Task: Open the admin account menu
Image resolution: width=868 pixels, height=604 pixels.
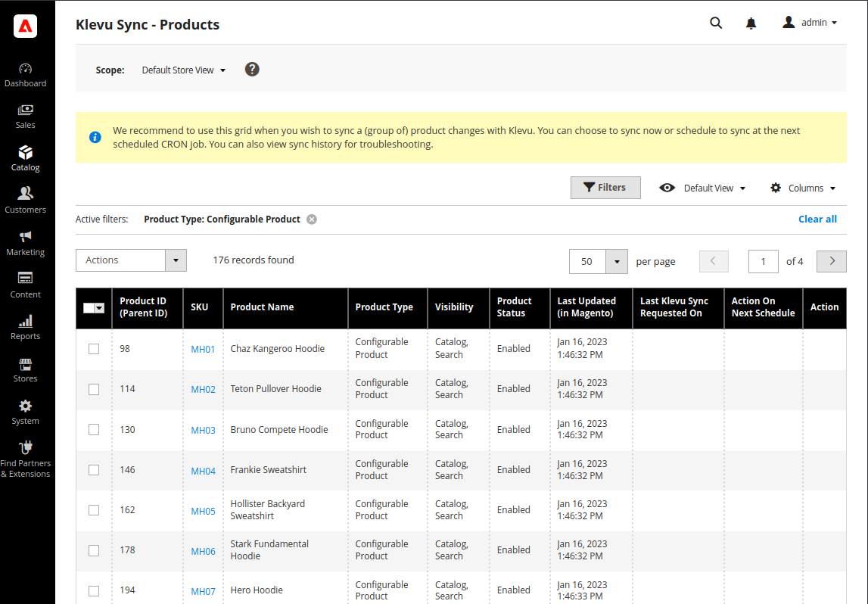Action: click(x=810, y=23)
